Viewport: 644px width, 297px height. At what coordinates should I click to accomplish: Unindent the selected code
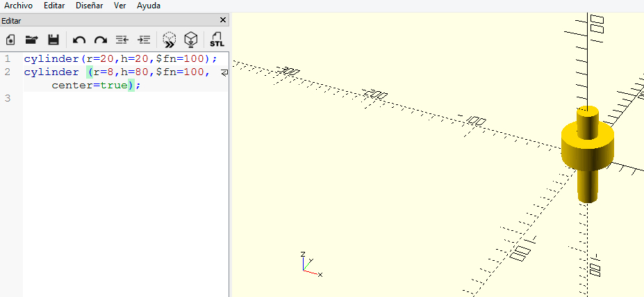122,40
